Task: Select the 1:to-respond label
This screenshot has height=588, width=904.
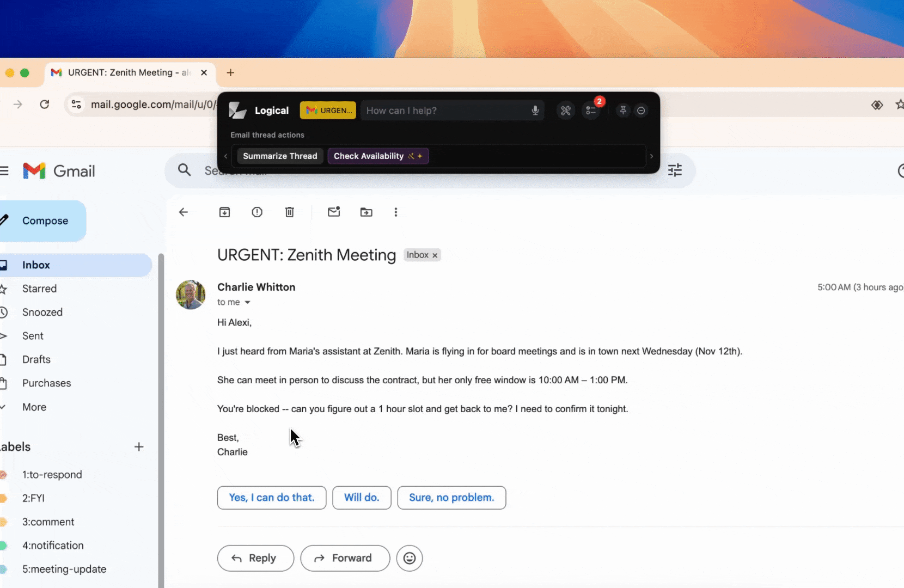Action: pos(52,475)
